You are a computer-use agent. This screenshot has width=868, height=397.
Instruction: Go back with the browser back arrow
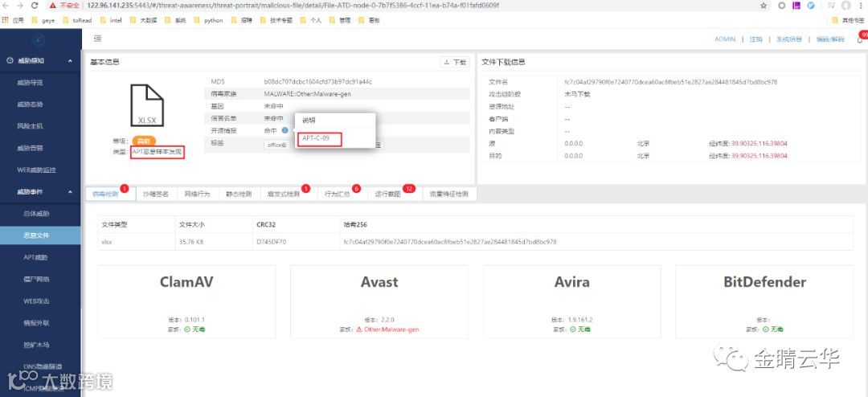coord(7,6)
